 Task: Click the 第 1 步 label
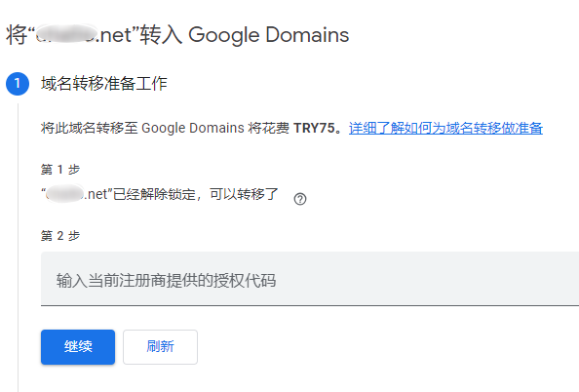60,170
